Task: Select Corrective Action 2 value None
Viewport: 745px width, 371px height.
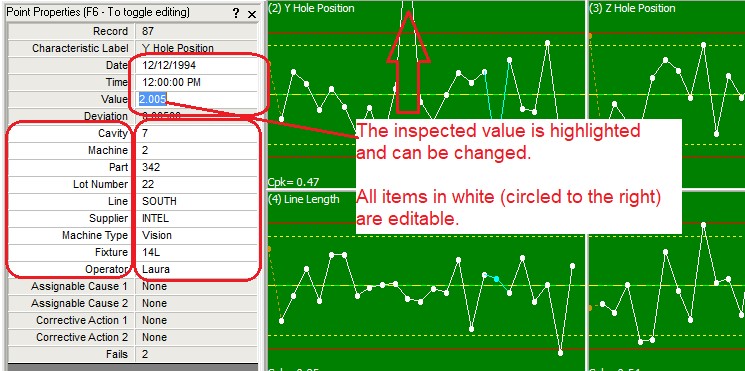Action: (x=197, y=337)
